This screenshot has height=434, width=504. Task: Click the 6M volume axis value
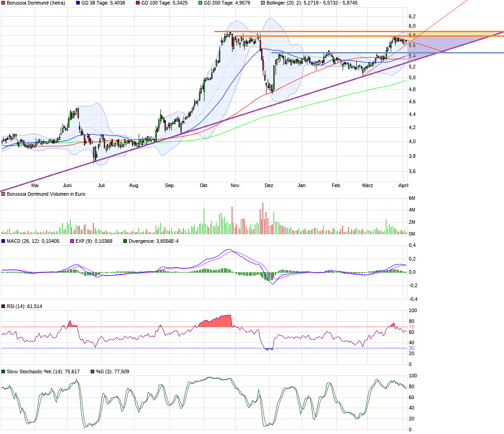412,198
